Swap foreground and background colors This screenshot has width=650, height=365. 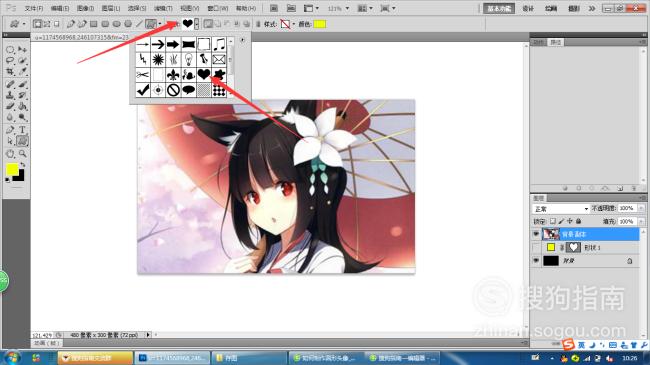tap(22, 165)
